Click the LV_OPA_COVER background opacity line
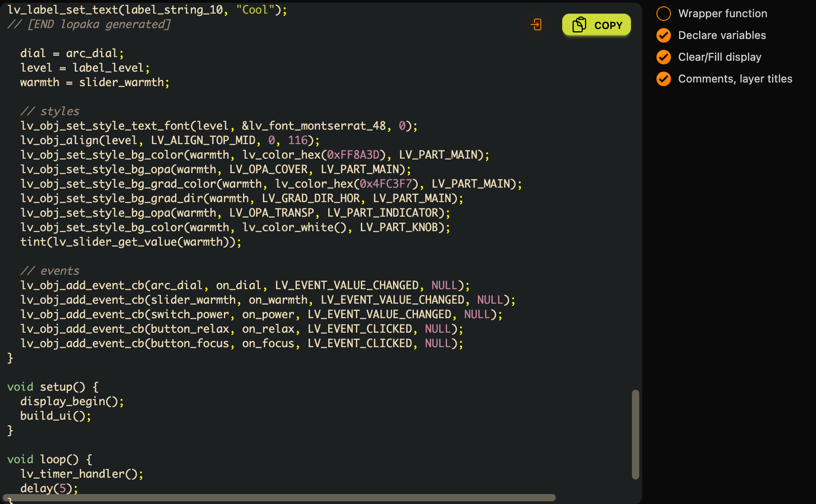The height and width of the screenshot is (504, 816). pos(216,170)
